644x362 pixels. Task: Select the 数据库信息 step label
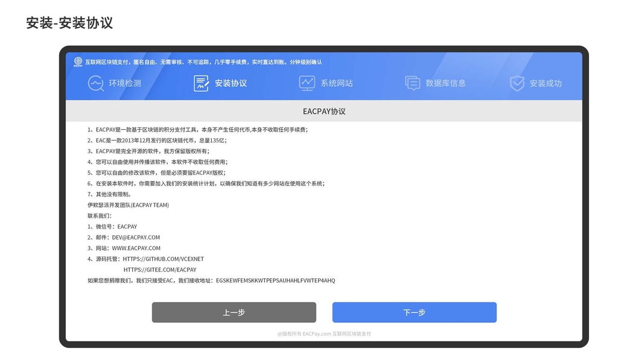[445, 83]
